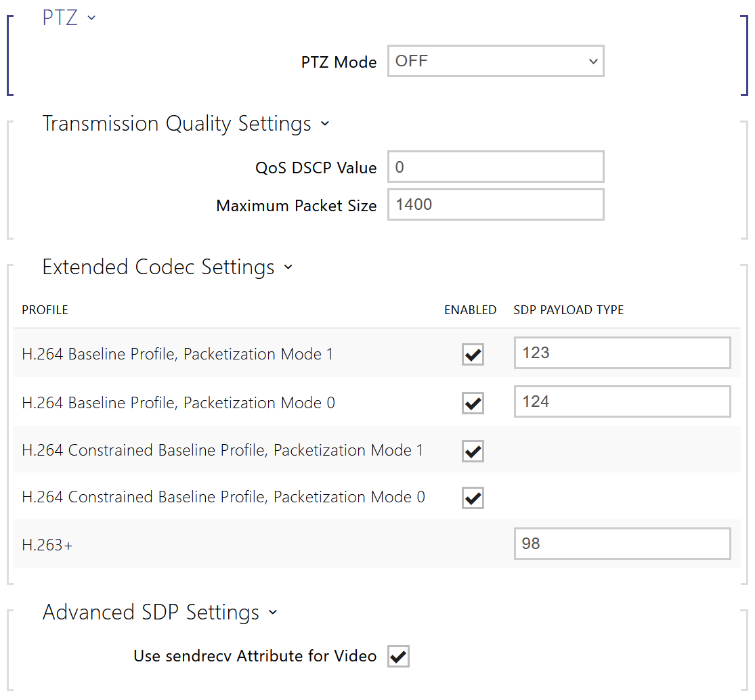The image size is (755, 700).
Task: Disable H.264 Baseline Packetization Mode 1
Action: click(x=473, y=354)
